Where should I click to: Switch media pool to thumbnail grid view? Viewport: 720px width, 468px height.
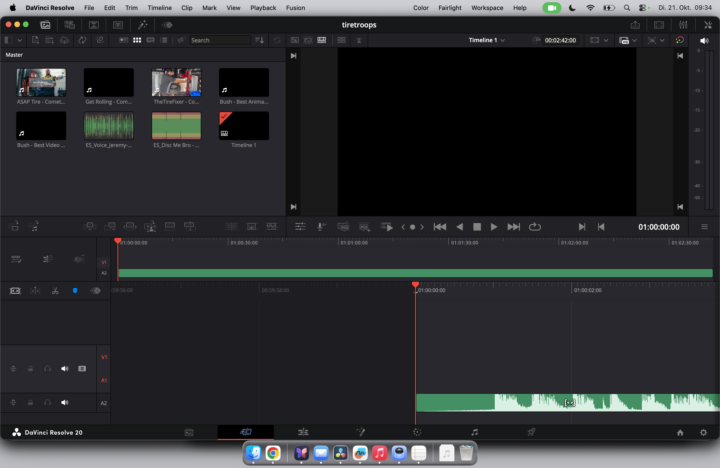coord(137,40)
